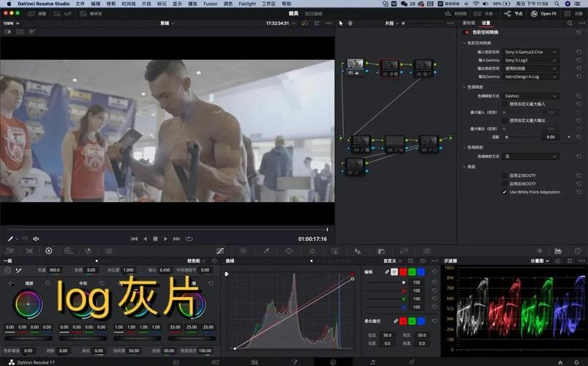Switch to the 素材库 tab
588x366 pixels.
469,23
